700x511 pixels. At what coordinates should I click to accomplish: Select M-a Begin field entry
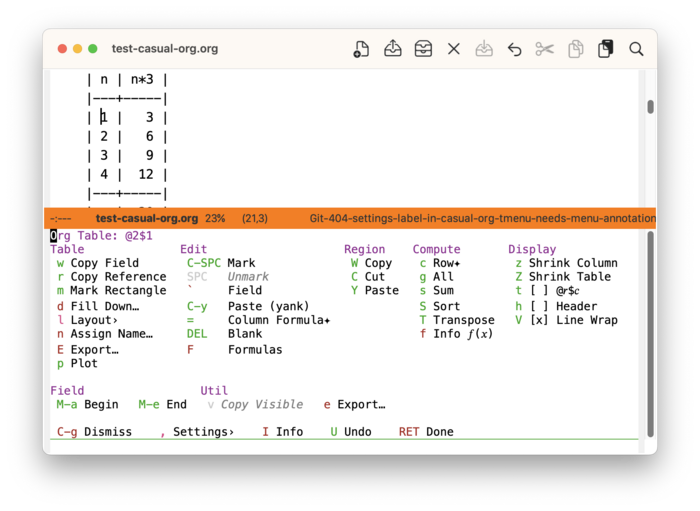[x=88, y=404]
